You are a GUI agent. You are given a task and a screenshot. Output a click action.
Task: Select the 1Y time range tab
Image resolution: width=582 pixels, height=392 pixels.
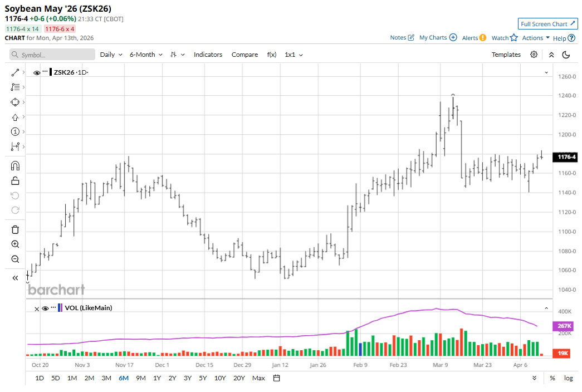pyautogui.click(x=157, y=378)
